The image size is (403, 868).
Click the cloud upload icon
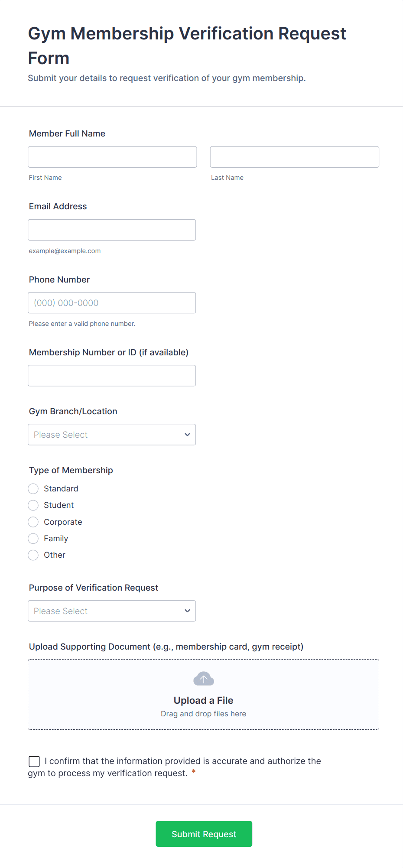[203, 679]
